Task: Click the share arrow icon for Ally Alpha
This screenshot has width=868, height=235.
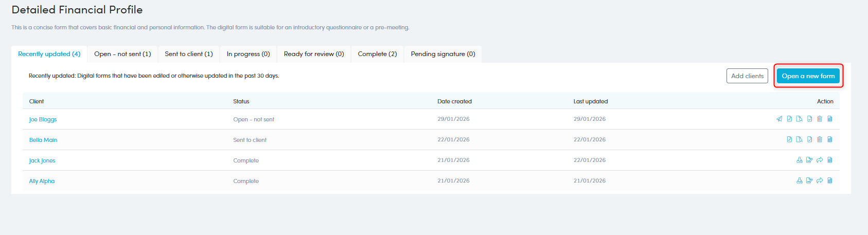Action: point(820,180)
